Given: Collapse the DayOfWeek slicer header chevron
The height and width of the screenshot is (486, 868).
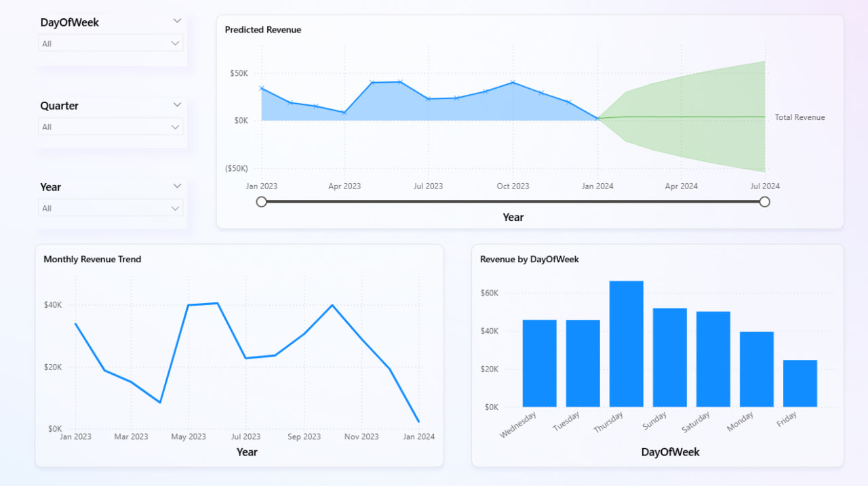Looking at the screenshot, I should [x=177, y=21].
